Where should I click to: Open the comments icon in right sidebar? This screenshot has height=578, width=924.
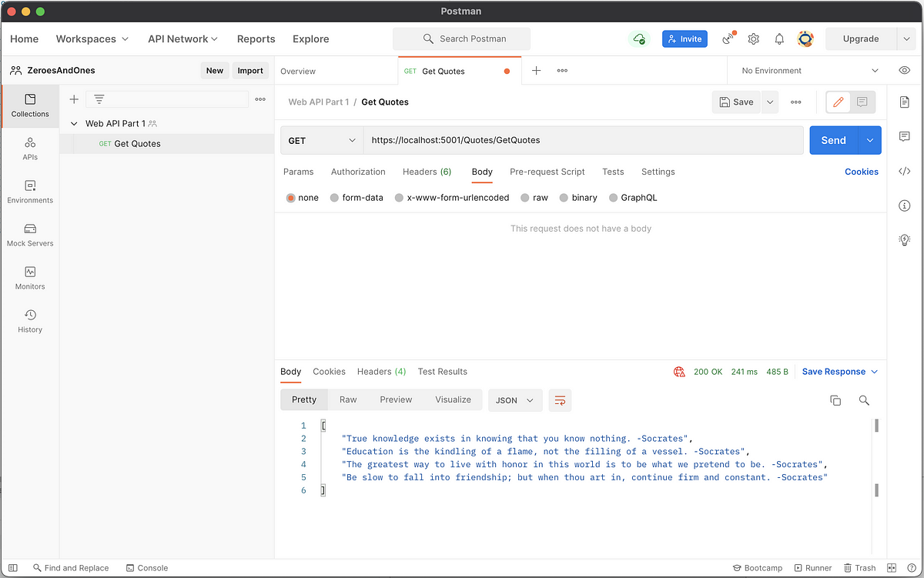[x=905, y=136]
